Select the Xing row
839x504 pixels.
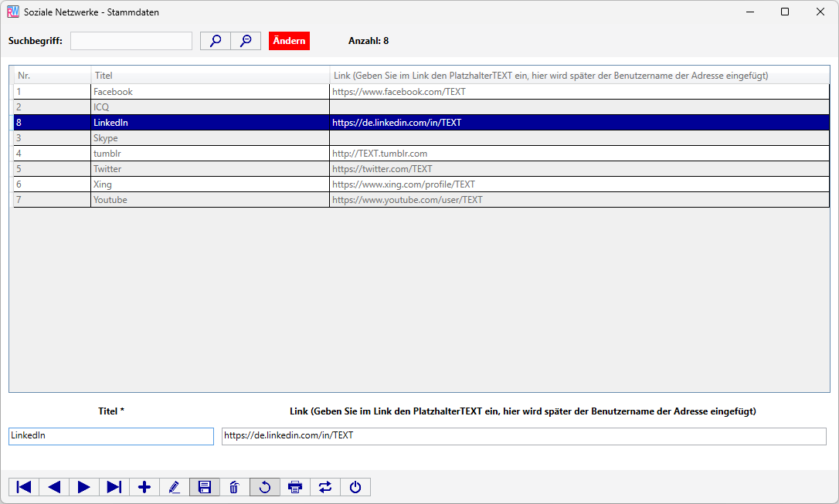(422, 185)
